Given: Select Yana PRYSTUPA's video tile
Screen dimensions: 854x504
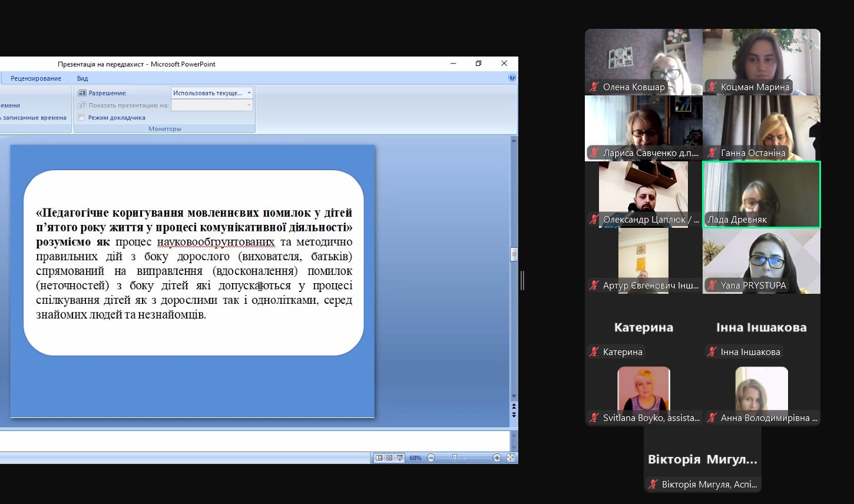Looking at the screenshot, I should tap(761, 260).
